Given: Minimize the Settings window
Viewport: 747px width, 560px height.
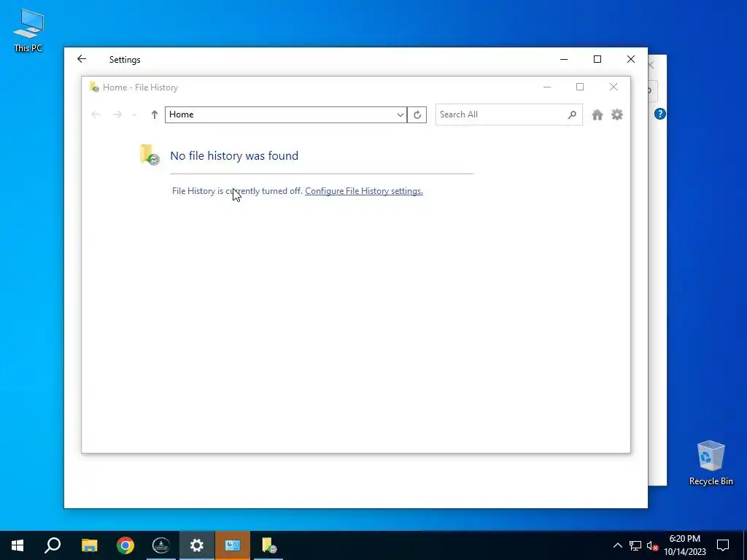Looking at the screenshot, I should [x=564, y=60].
